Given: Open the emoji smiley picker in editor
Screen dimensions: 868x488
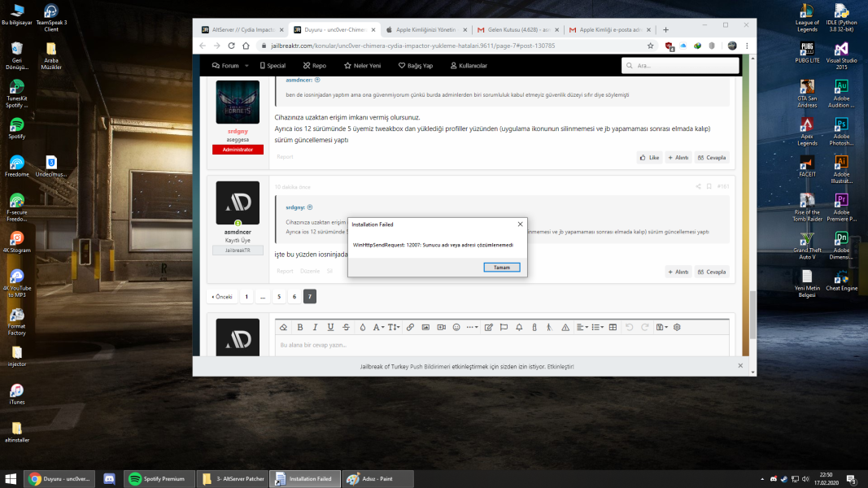Looking at the screenshot, I should click(456, 327).
